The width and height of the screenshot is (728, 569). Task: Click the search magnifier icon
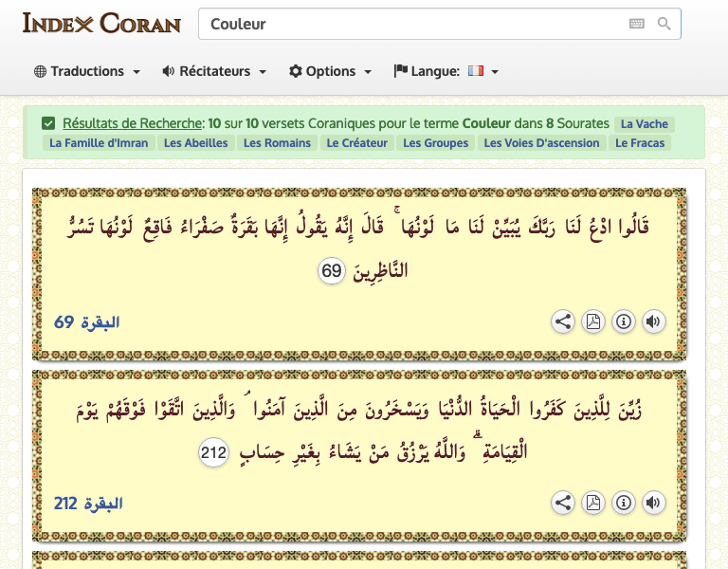[664, 24]
